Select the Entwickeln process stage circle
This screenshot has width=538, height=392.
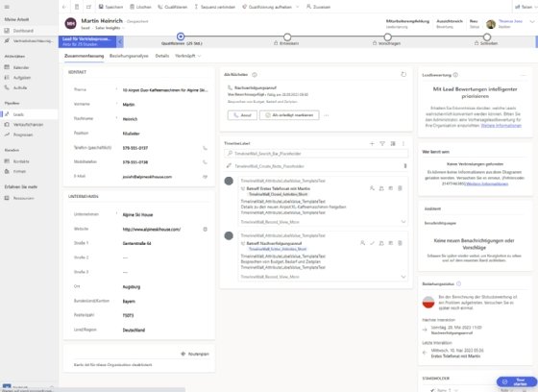pyautogui.click(x=287, y=37)
